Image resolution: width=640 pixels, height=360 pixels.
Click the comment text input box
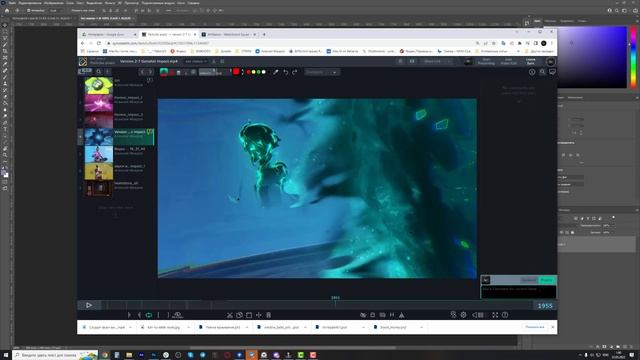click(x=518, y=291)
